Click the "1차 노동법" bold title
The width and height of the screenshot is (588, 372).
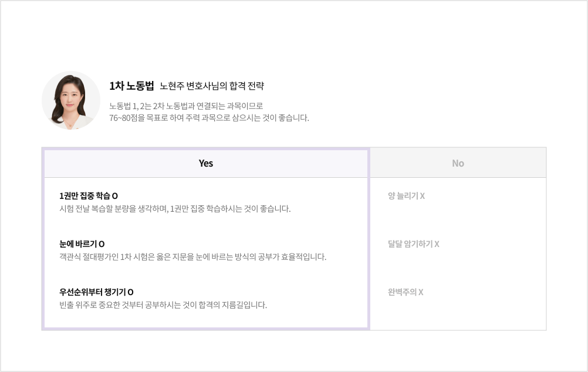tap(131, 86)
